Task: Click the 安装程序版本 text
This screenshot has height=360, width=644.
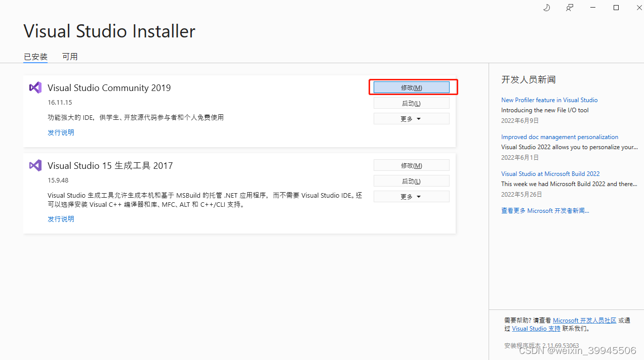Action: pyautogui.click(x=542, y=346)
